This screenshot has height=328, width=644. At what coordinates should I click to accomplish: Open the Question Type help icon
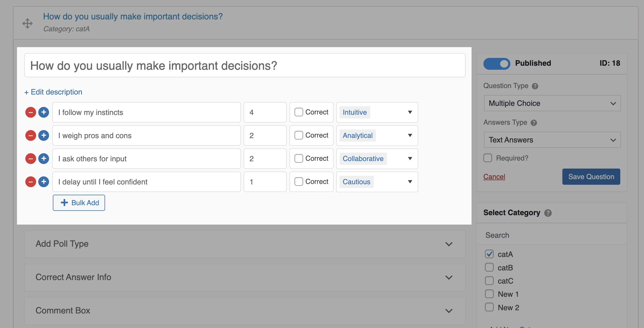click(x=535, y=86)
